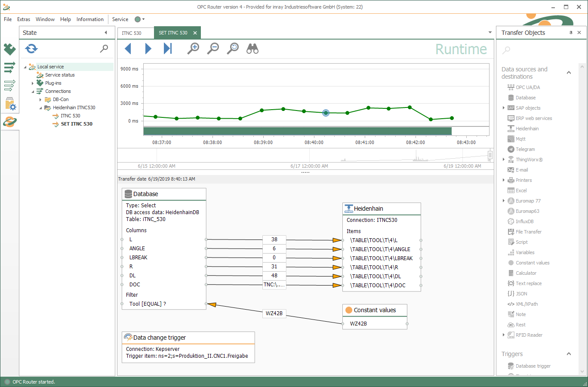Expand the DB-Con connection node
The height and width of the screenshot is (387, 588).
coord(40,100)
